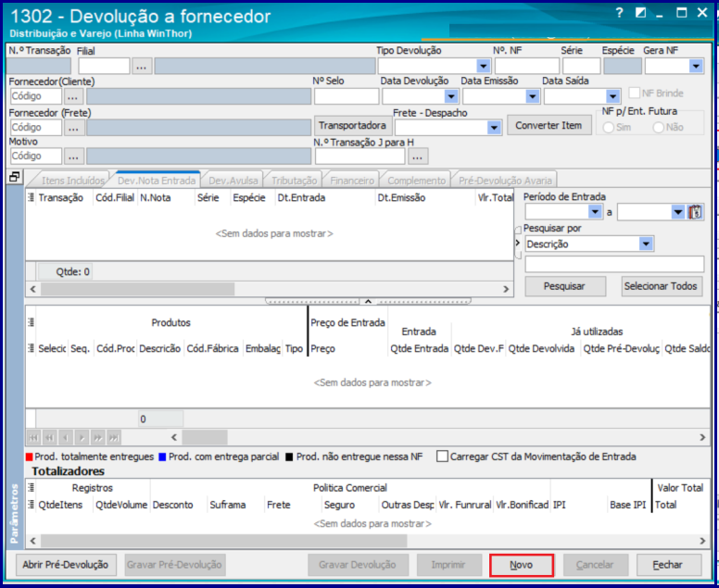Go to last record navigator button
This screenshot has width=719, height=588.
pyautogui.click(x=114, y=438)
